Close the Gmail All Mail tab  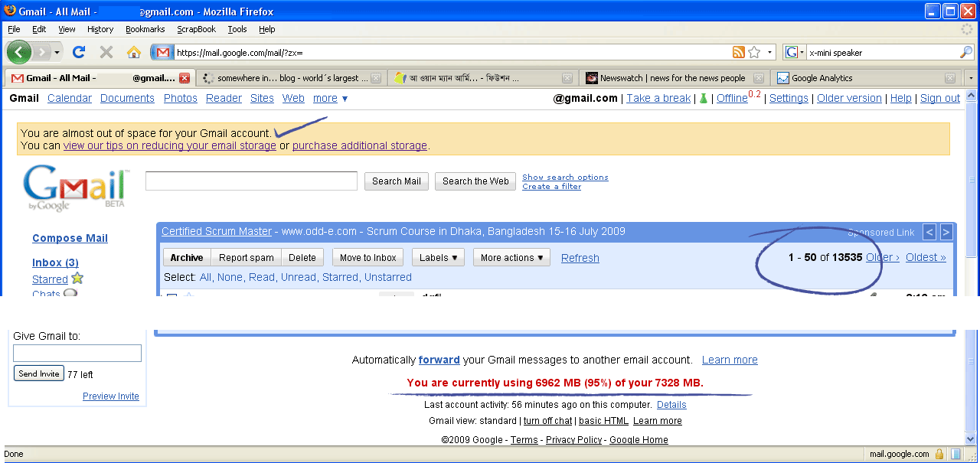[185, 78]
